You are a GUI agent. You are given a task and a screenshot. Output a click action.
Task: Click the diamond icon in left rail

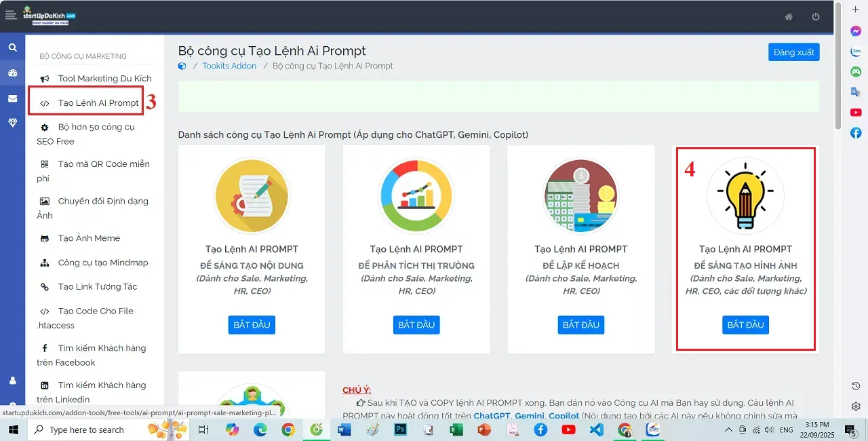pos(12,123)
